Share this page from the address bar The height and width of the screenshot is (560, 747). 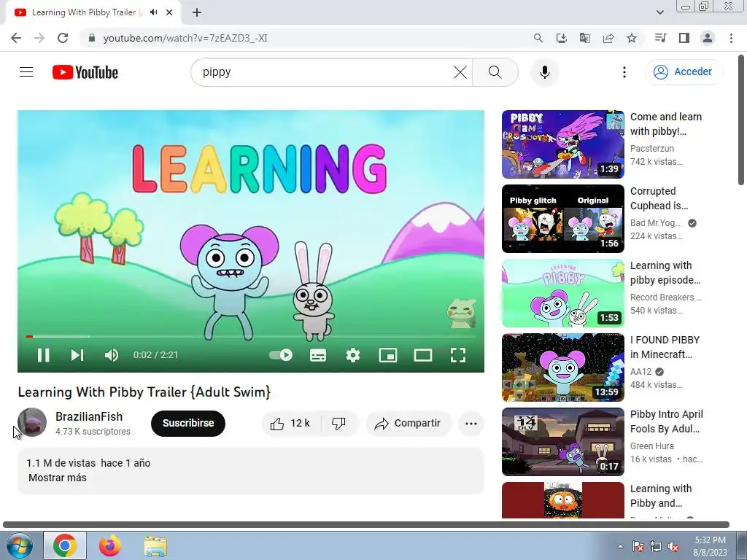tap(608, 38)
